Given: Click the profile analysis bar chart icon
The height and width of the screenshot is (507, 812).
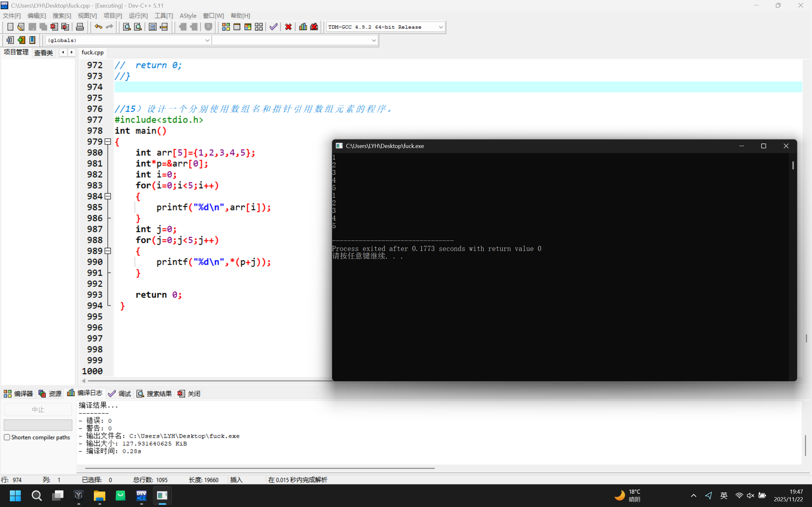Looking at the screenshot, I should click(x=303, y=27).
